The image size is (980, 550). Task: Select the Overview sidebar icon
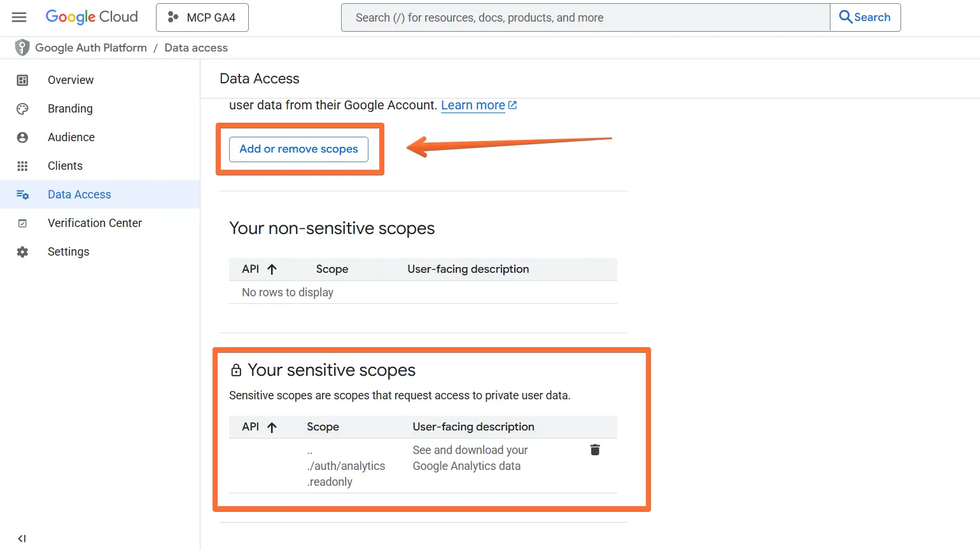coord(22,79)
